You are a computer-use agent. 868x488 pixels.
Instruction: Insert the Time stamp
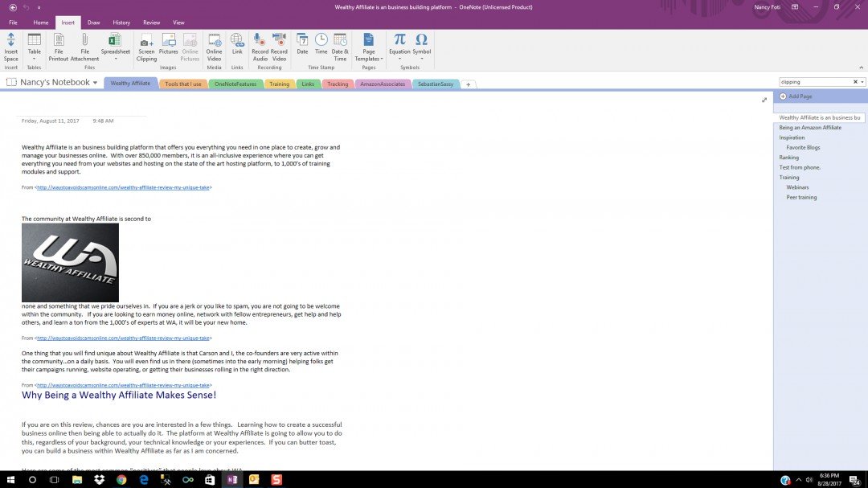coord(321,44)
